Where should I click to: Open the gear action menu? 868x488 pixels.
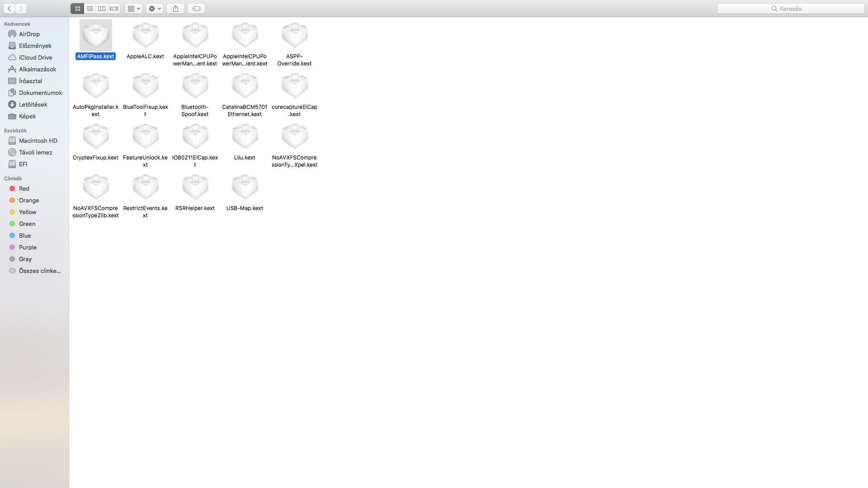pos(155,9)
